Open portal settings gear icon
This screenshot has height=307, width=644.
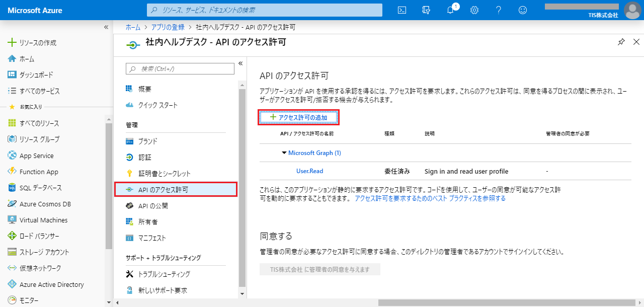tap(474, 10)
